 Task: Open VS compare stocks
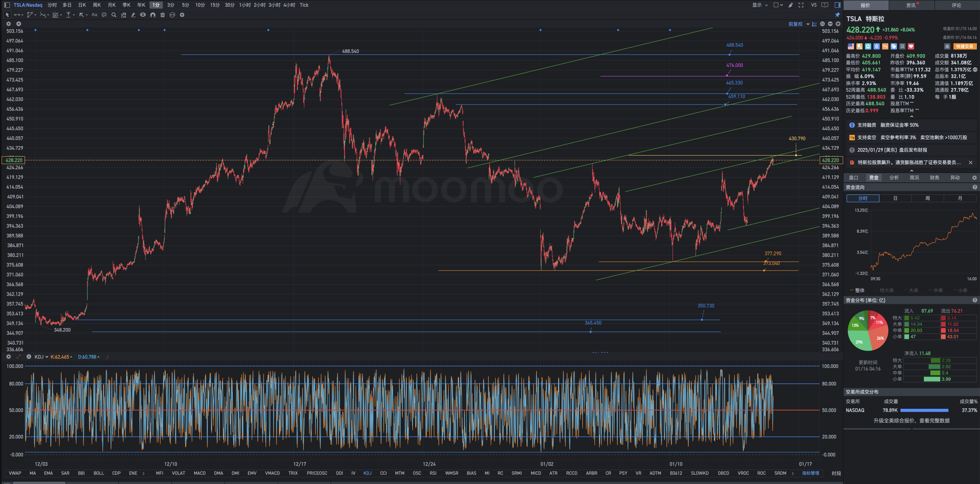(813, 5)
